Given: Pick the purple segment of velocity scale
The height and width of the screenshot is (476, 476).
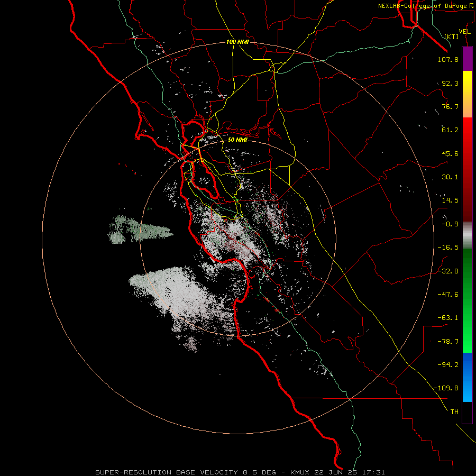Looking at the screenshot, I should [467, 59].
